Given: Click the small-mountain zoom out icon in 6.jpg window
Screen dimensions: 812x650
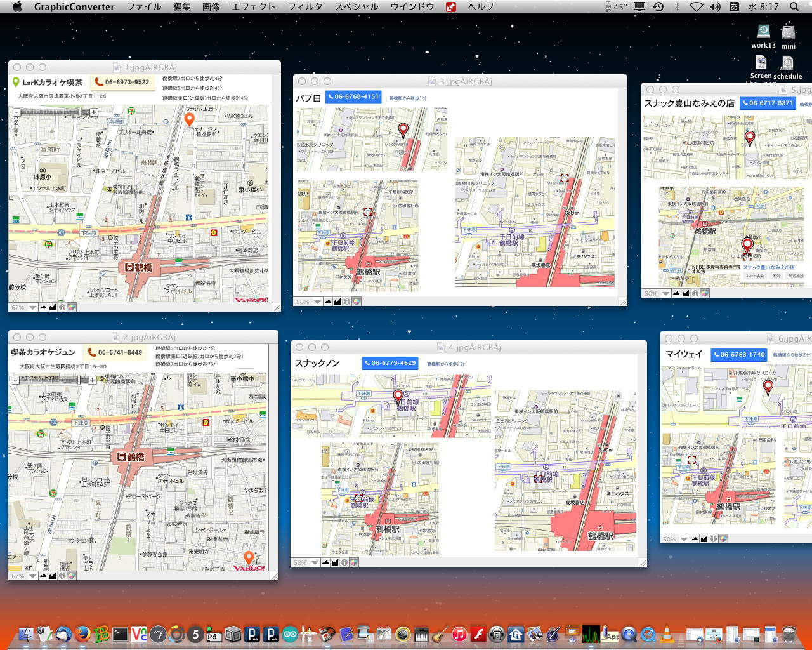Looking at the screenshot, I should coord(695,539).
